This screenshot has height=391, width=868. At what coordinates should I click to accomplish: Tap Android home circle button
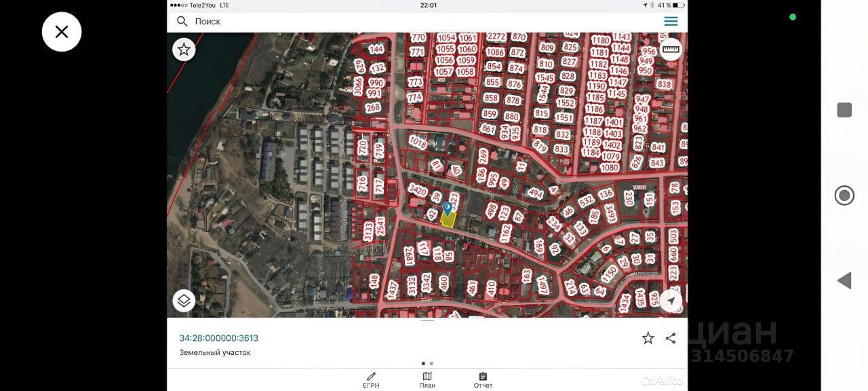(x=844, y=195)
